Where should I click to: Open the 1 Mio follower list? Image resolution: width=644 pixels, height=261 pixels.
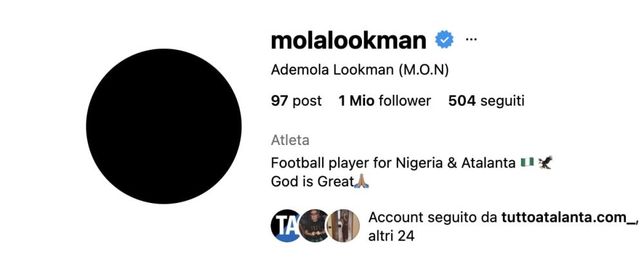click(384, 101)
